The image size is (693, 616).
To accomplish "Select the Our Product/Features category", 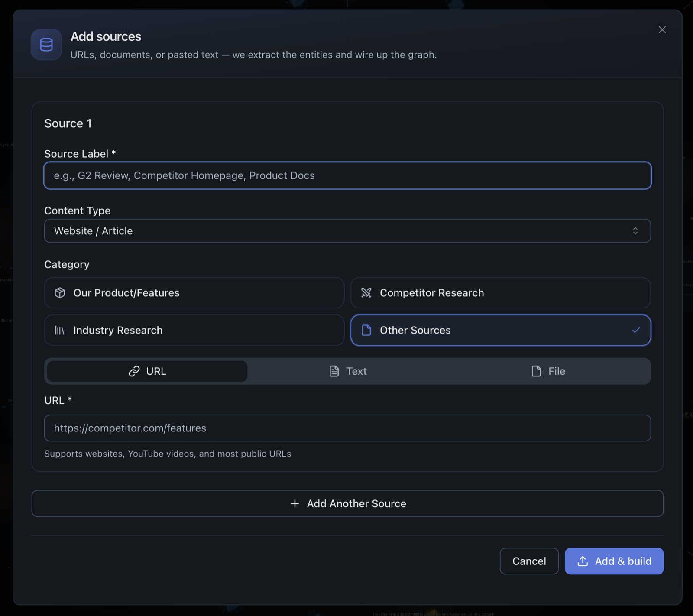I will (x=194, y=293).
